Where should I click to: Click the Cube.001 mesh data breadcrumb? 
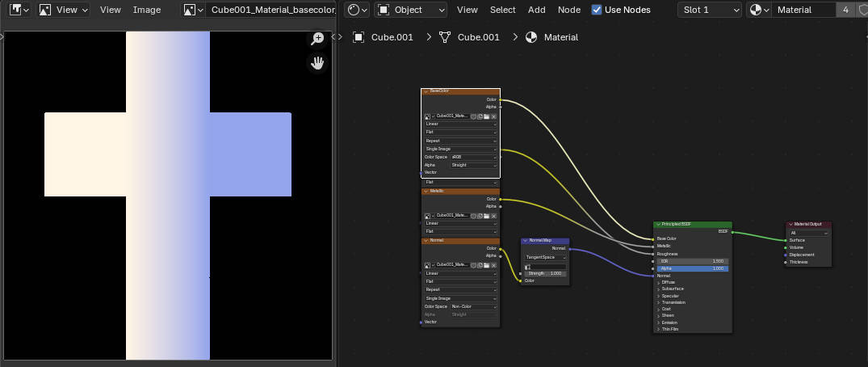469,37
